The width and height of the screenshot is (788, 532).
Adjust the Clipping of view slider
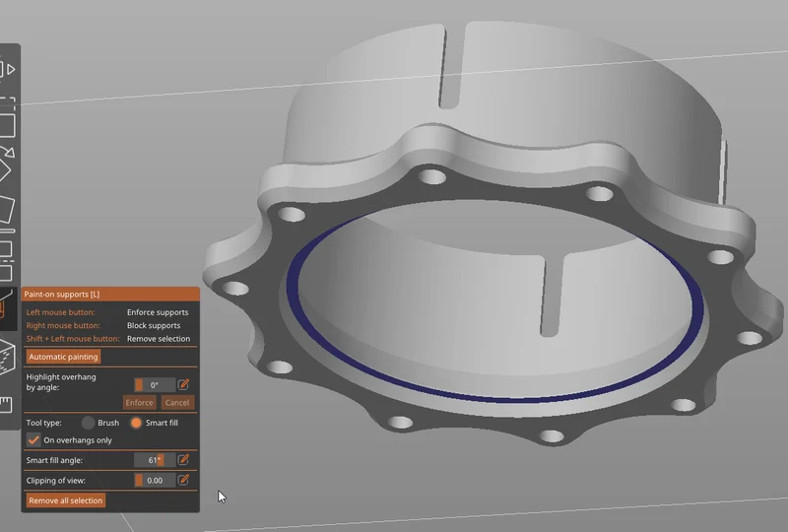(155, 480)
